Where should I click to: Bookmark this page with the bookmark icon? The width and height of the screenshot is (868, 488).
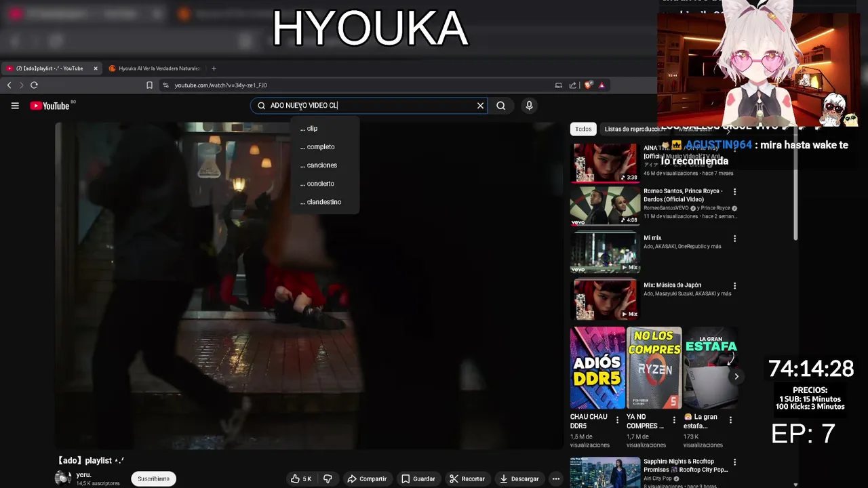149,85
